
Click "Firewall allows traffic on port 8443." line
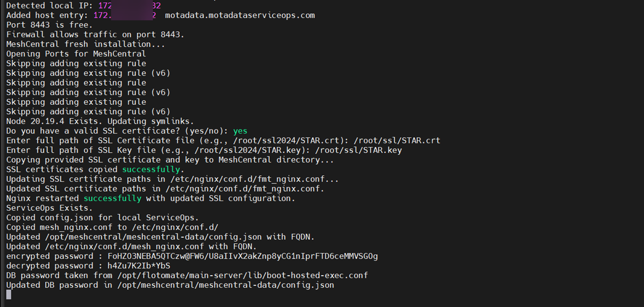pyautogui.click(x=95, y=35)
